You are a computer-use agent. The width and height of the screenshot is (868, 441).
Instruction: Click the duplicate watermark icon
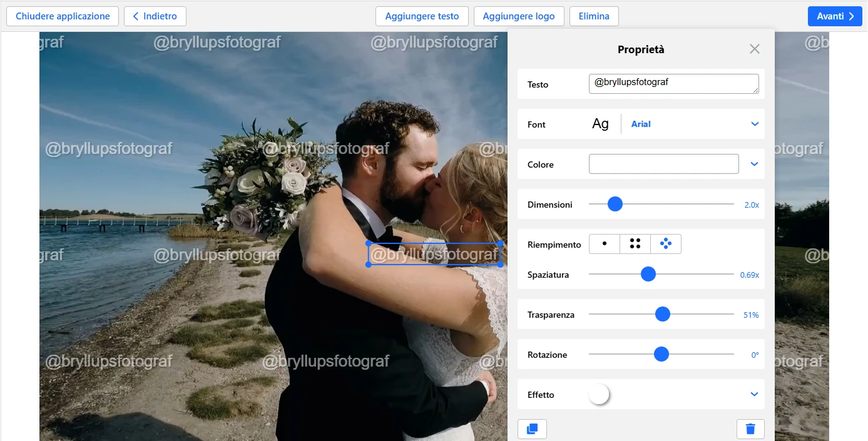[x=532, y=429]
